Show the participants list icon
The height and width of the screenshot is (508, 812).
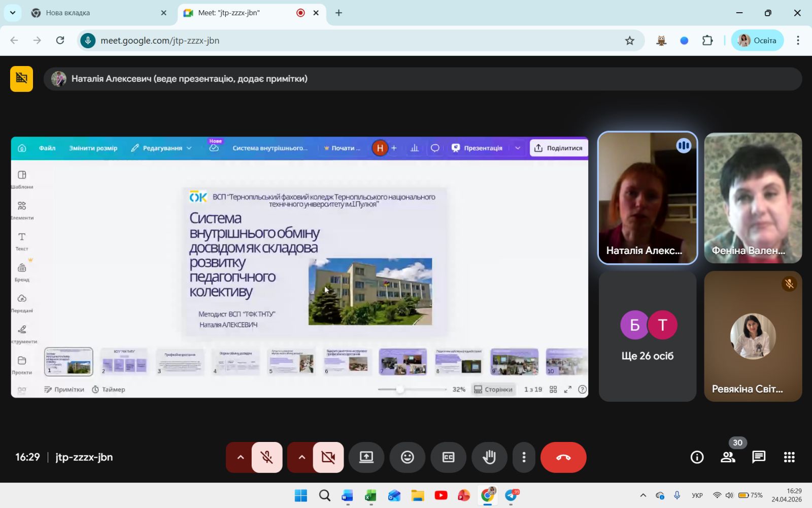click(x=728, y=457)
